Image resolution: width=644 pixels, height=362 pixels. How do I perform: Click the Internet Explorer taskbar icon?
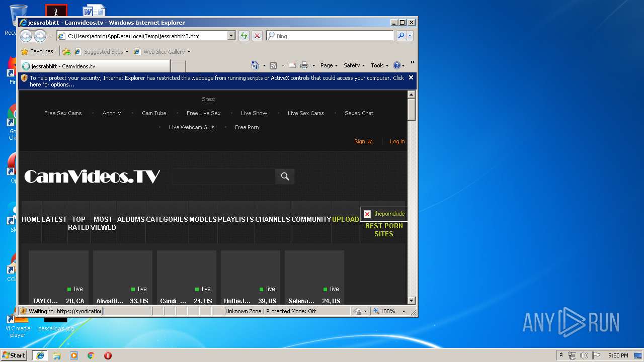(40, 355)
